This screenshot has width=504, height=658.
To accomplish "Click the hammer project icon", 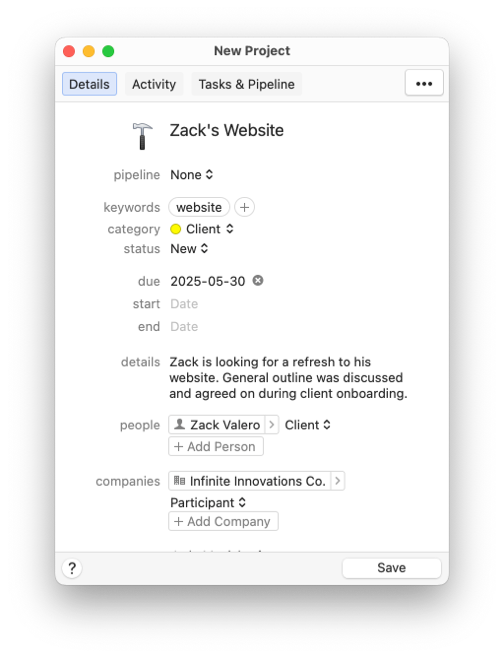I will pyautogui.click(x=142, y=136).
